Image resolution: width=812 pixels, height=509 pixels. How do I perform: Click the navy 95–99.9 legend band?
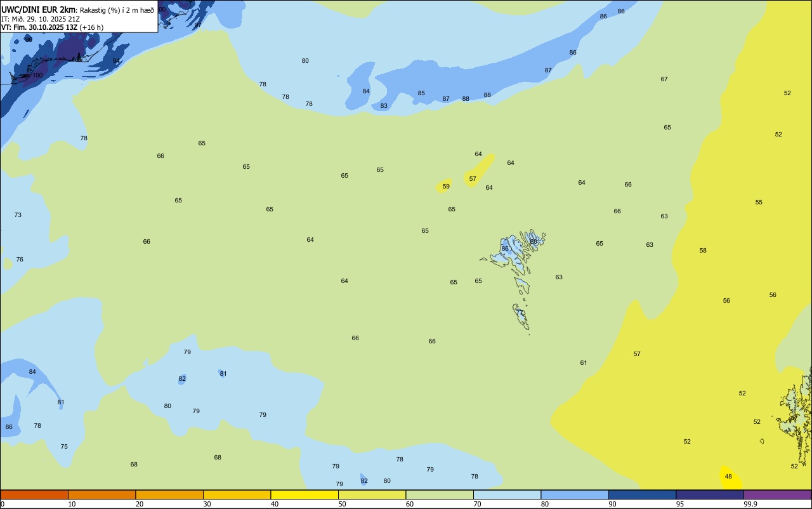(710, 494)
